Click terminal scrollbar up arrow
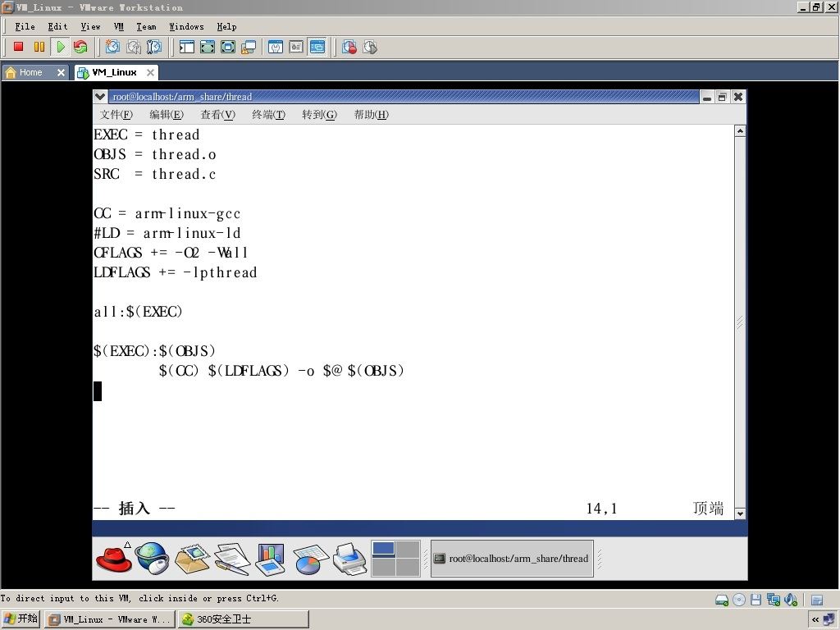840x630 pixels. click(740, 130)
